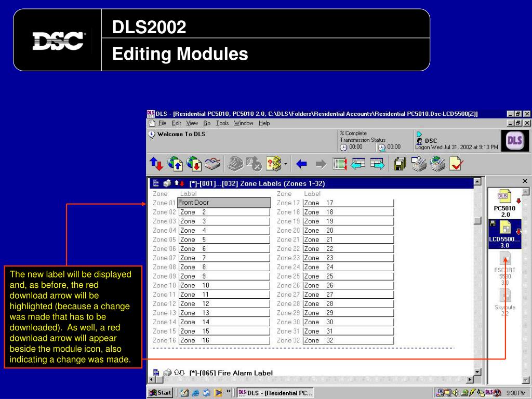Click the volume speaker tray icon
Image resolution: width=532 pixels, height=399 pixels.
coord(455,393)
